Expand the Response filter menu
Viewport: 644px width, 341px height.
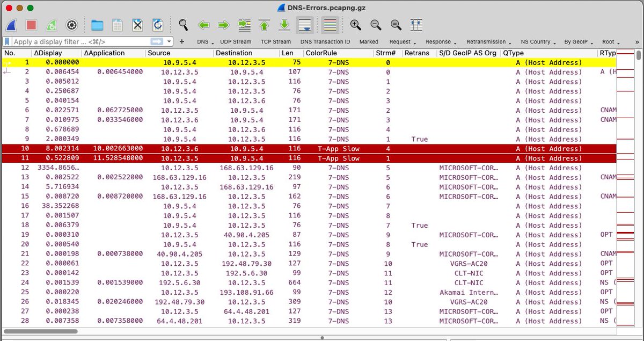(x=441, y=41)
